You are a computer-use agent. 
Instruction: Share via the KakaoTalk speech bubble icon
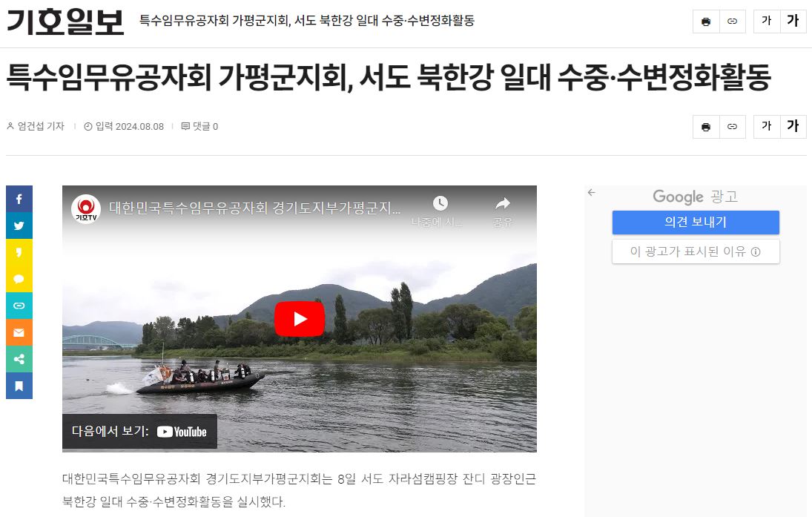point(19,279)
